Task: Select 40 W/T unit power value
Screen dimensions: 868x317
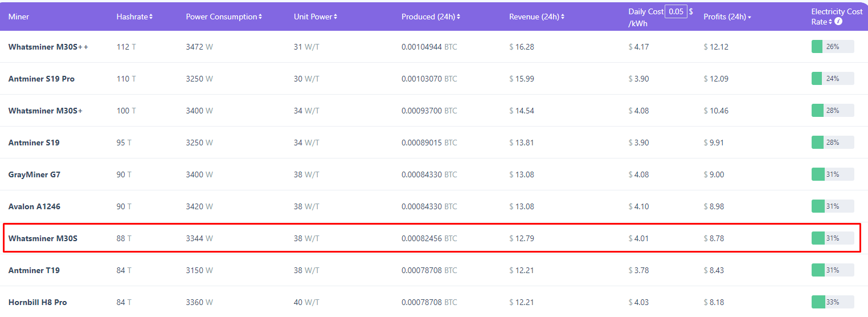Action: [306, 302]
